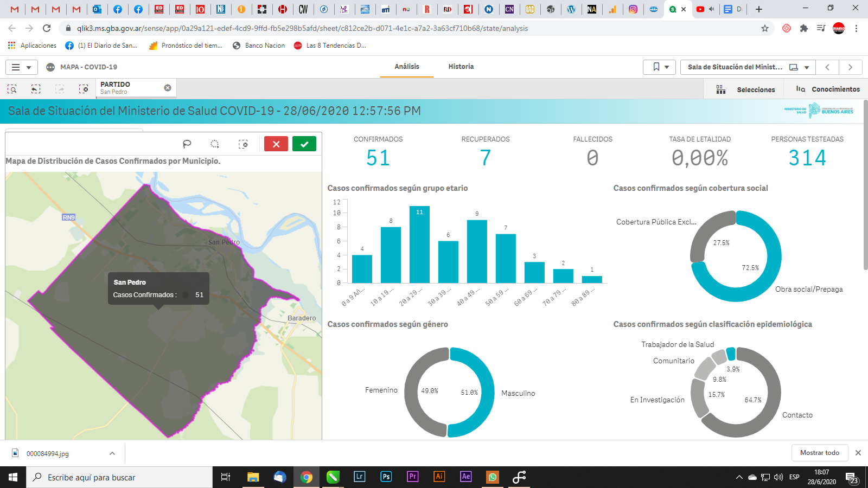Switch to the Historia tab

tap(461, 67)
